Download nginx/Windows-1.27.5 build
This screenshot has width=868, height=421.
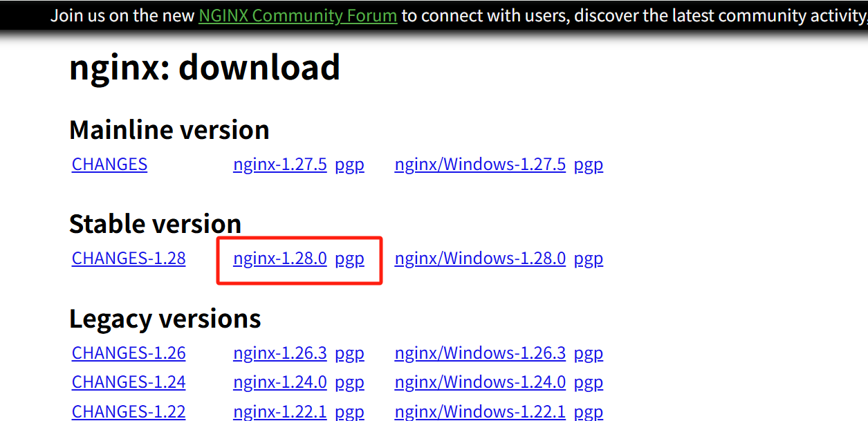pyautogui.click(x=480, y=165)
